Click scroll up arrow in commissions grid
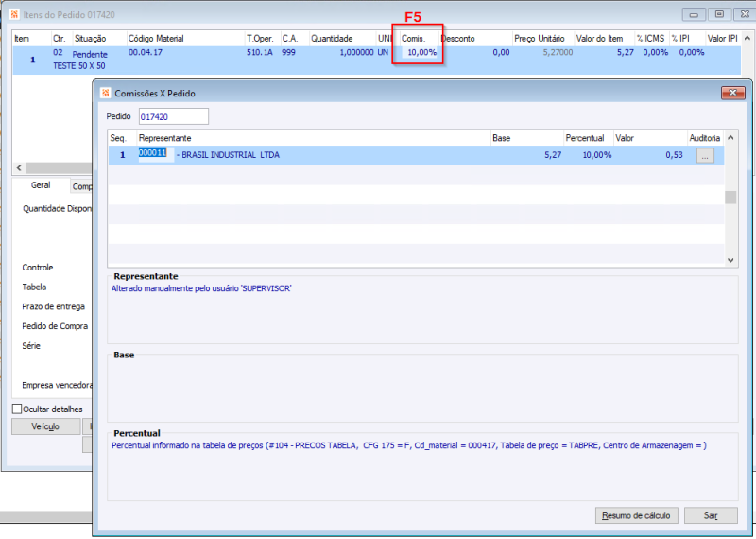The image size is (756, 539). point(730,138)
